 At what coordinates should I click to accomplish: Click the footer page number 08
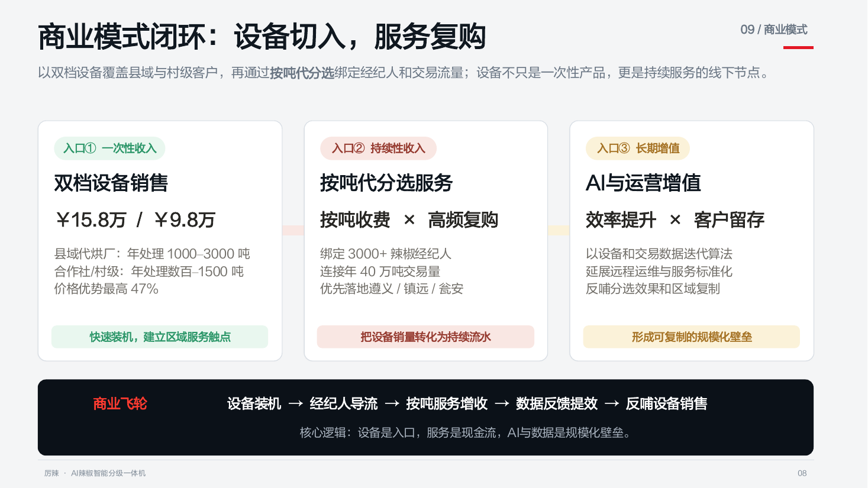[x=802, y=473]
